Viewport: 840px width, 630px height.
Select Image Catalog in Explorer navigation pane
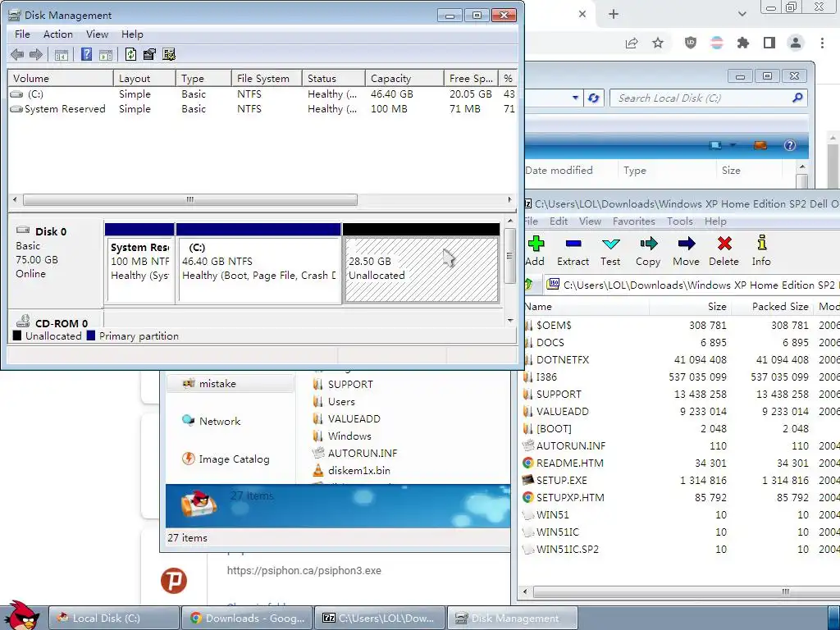234,459
